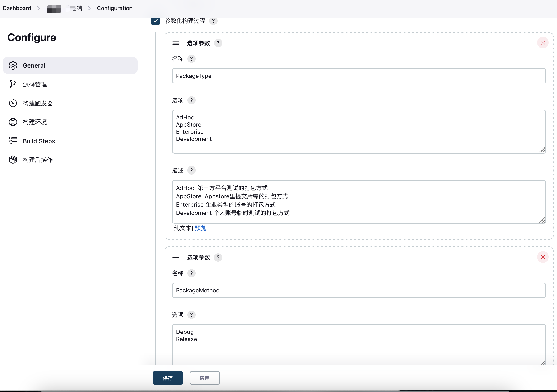Click the General gear icon in sidebar
Image resolution: width=557 pixels, height=392 pixels.
pos(13,65)
